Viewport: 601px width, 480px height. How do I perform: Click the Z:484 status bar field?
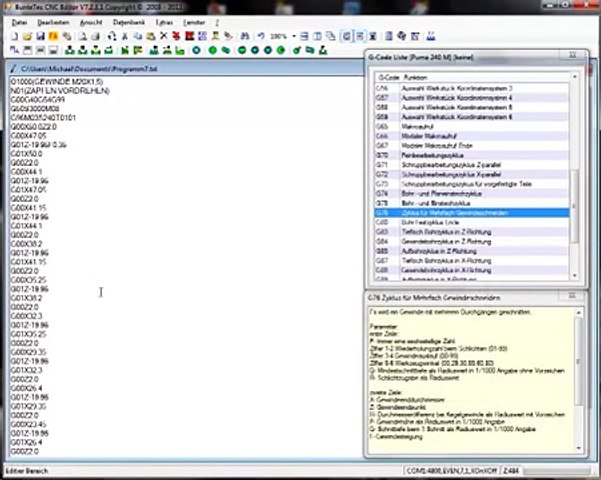[x=511, y=470]
